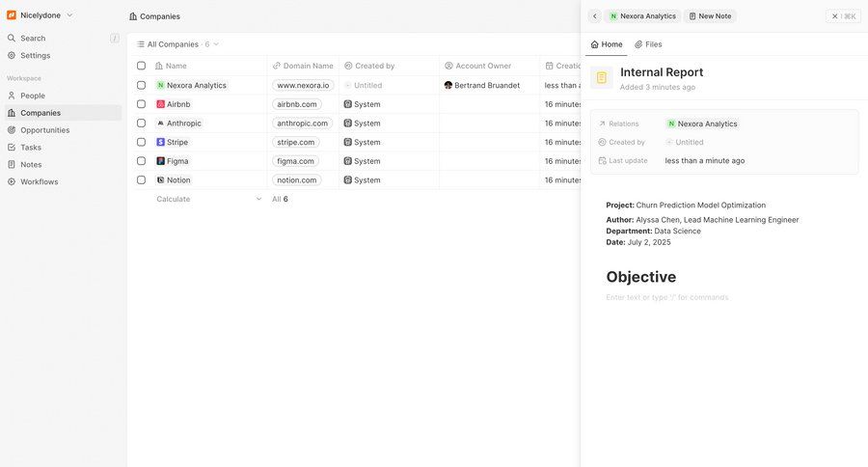This screenshot has width=868, height=467.
Task: Click the Created by column header
Action: 369,66
